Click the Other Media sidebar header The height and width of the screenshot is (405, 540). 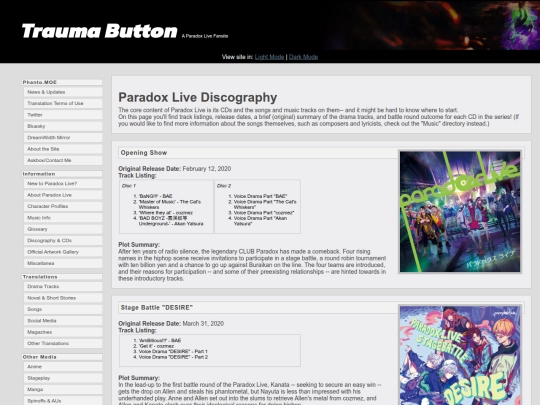[62, 357]
